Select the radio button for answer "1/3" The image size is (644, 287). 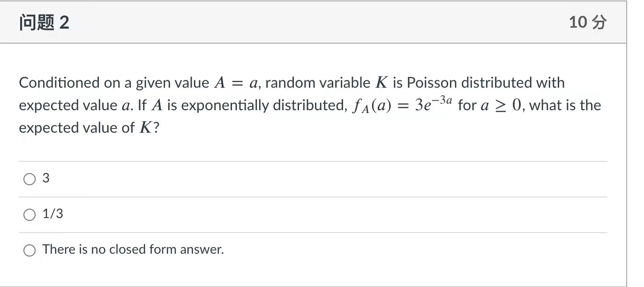coord(30,214)
